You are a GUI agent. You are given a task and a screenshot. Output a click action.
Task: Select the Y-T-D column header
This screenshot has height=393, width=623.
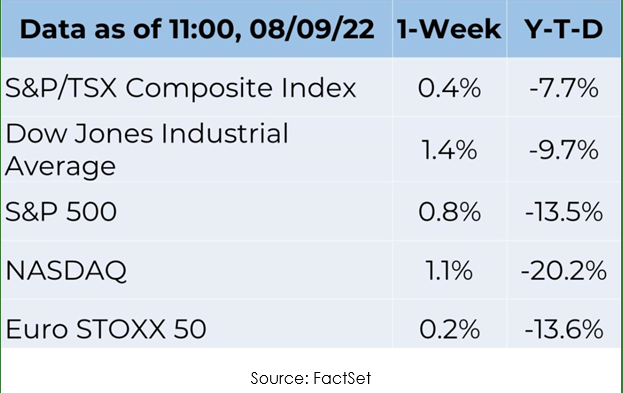[563, 29]
